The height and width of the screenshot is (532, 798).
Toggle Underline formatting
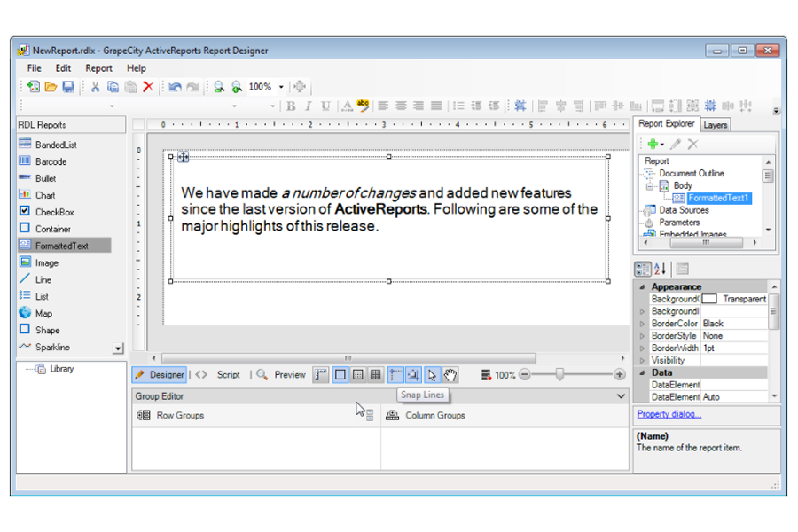coord(325,106)
